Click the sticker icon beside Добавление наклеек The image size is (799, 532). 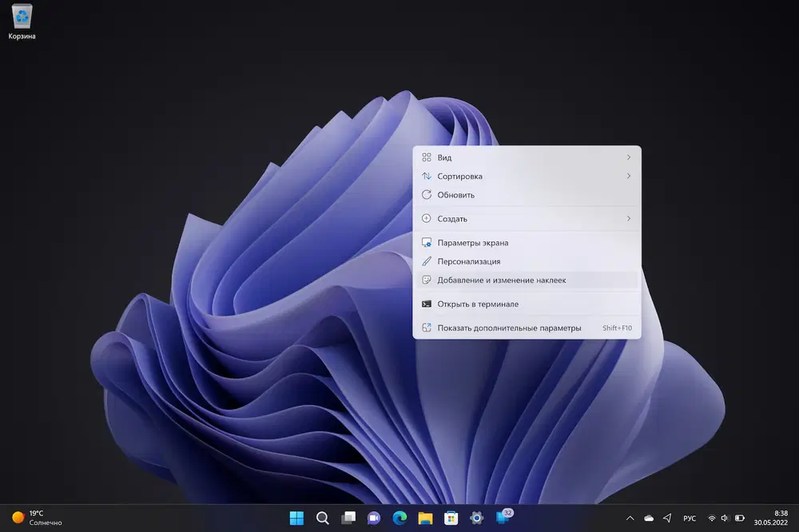tap(427, 280)
